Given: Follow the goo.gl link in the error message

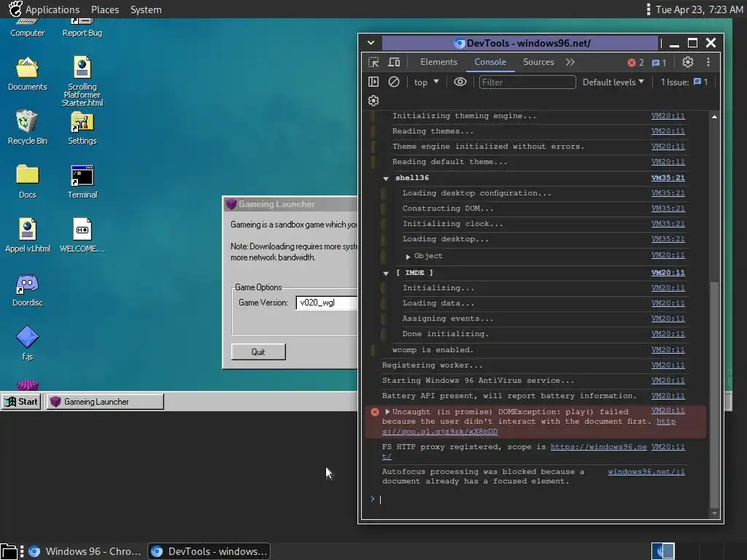Looking at the screenshot, I should [439, 432].
